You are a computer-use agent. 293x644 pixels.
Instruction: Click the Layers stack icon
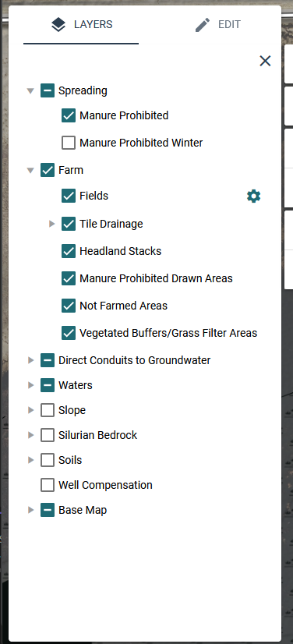(x=58, y=25)
